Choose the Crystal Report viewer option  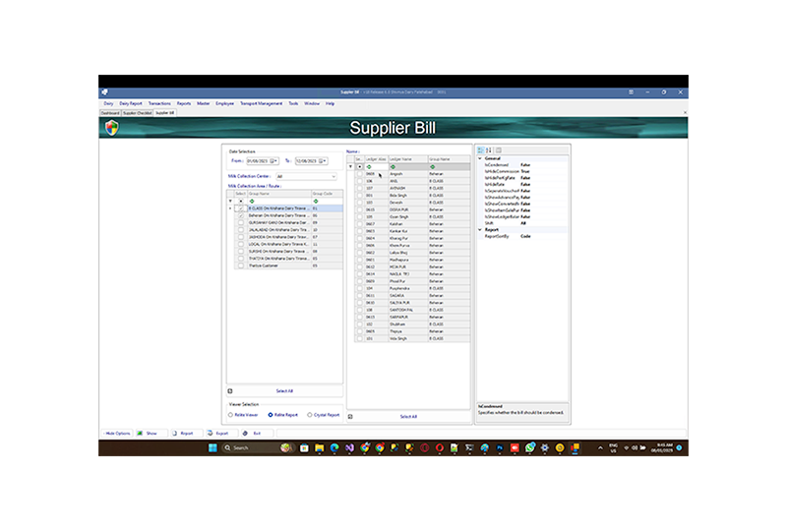tap(310, 415)
